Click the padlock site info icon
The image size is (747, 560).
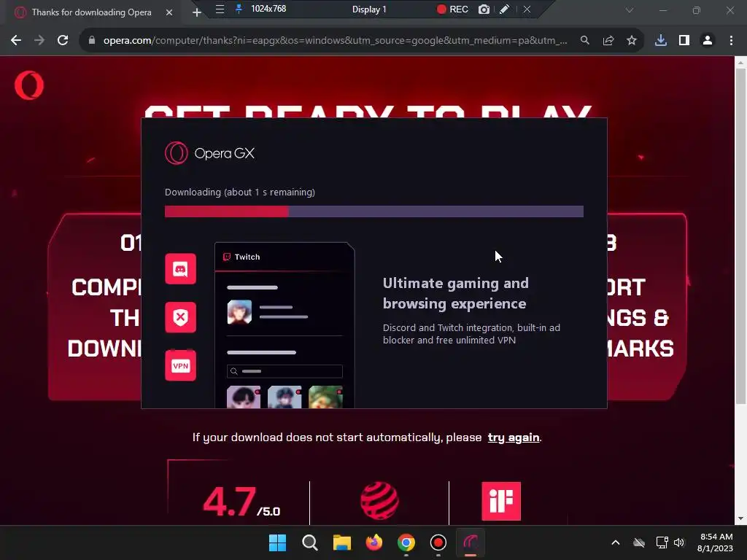coord(92,41)
